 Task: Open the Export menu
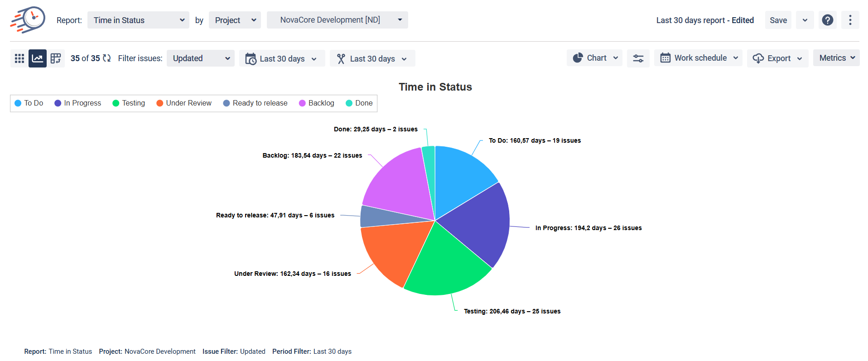point(777,58)
